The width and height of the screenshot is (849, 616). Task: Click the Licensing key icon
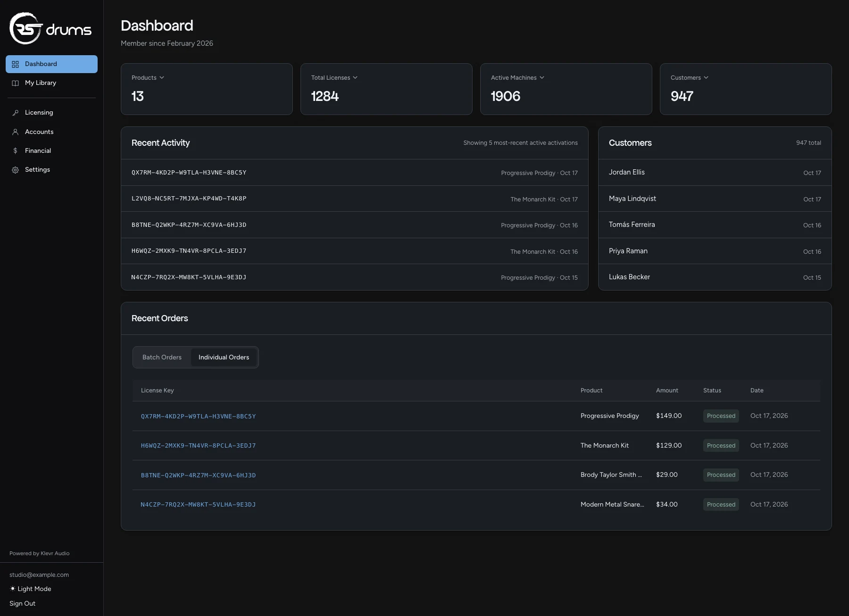coord(15,113)
